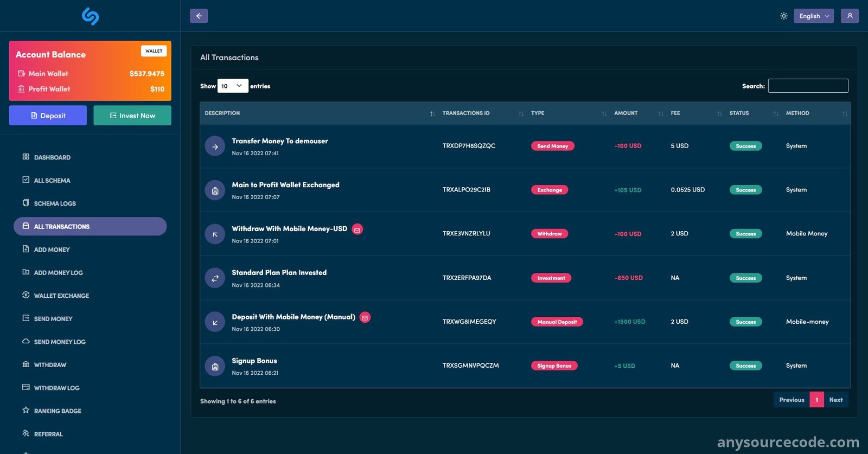
Task: Click Deposit With Mobile Money row arrow icon
Action: [215, 322]
